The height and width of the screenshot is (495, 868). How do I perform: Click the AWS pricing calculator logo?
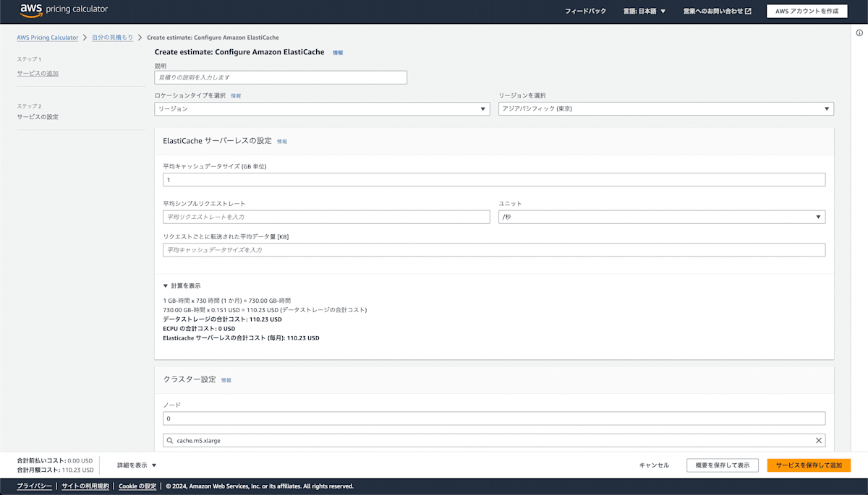pyautogui.click(x=64, y=10)
